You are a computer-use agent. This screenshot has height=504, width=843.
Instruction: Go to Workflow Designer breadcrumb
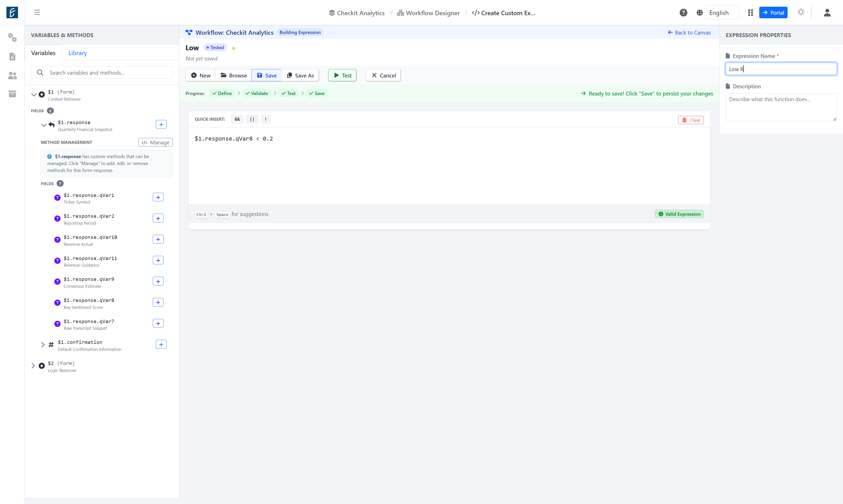[x=428, y=13]
